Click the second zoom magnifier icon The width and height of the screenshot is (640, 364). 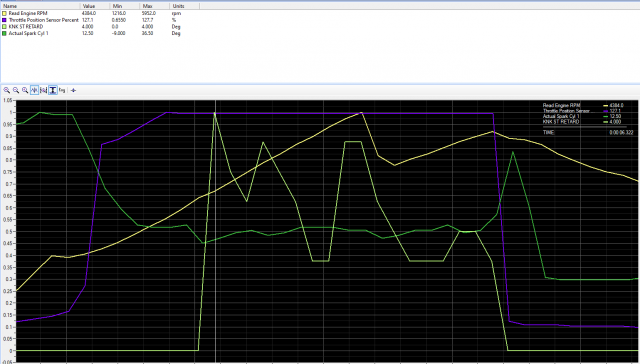click(16, 90)
